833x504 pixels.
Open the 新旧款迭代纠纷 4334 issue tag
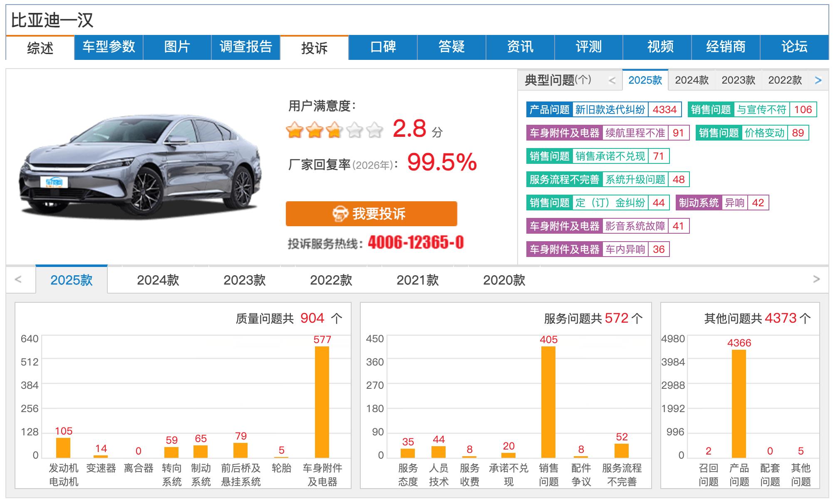click(610, 110)
